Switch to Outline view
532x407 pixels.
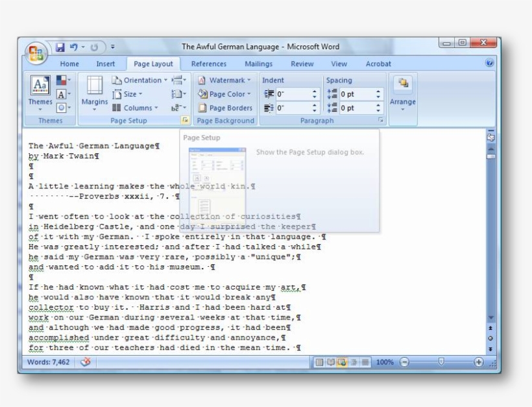click(x=354, y=362)
